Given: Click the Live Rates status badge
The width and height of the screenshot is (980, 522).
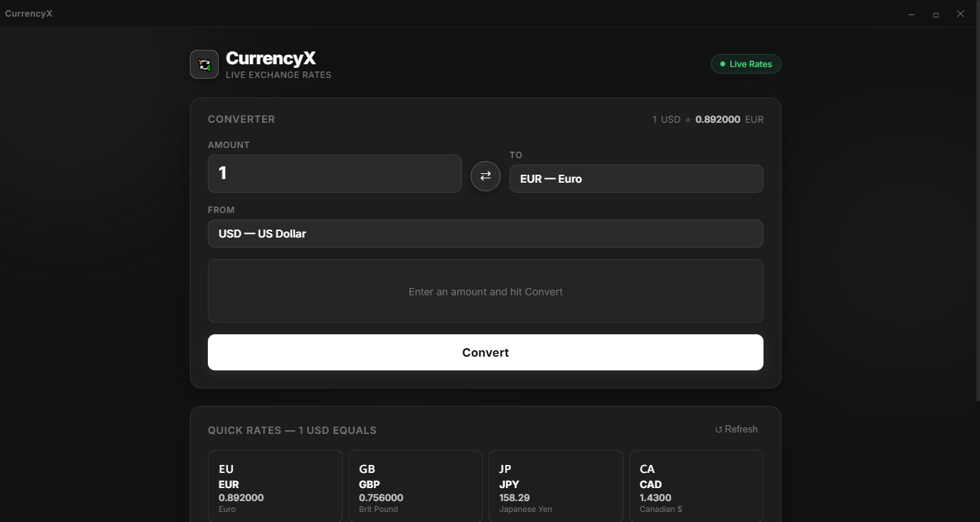Looking at the screenshot, I should pos(746,64).
